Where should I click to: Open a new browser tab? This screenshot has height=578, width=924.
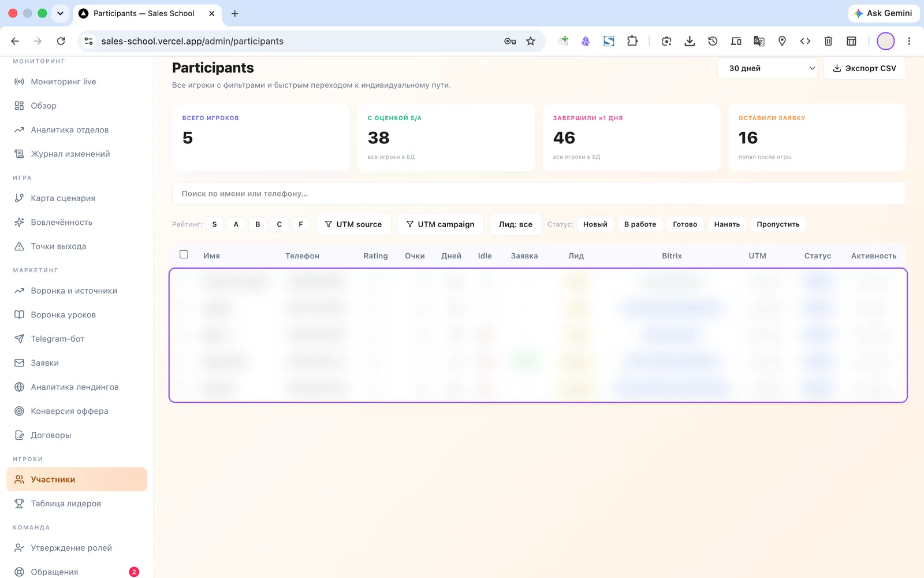[x=234, y=13]
